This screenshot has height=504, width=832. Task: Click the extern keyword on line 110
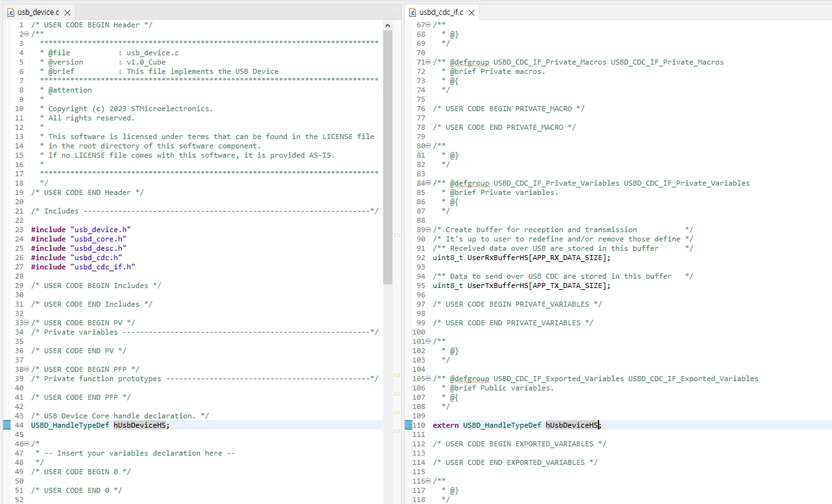click(446, 425)
